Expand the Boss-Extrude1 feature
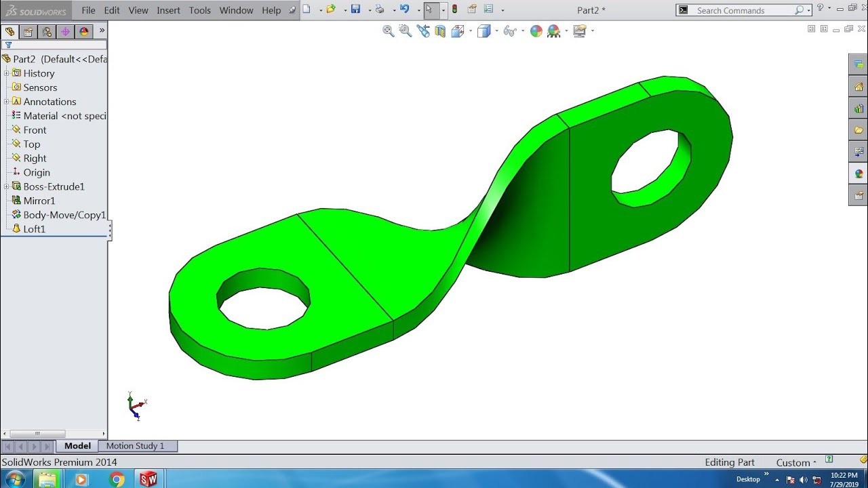The height and width of the screenshot is (488, 868). pos(6,186)
